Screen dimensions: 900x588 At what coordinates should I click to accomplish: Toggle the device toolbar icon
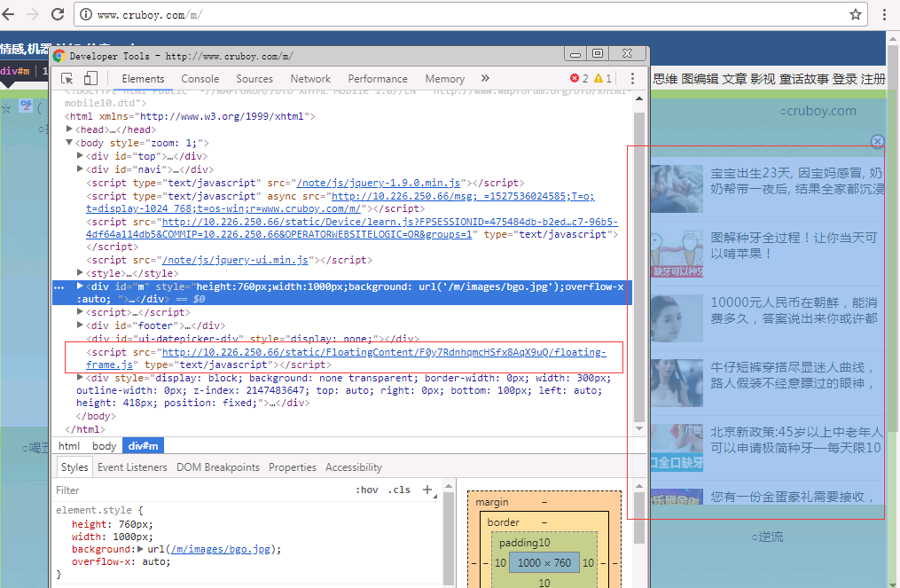90,79
